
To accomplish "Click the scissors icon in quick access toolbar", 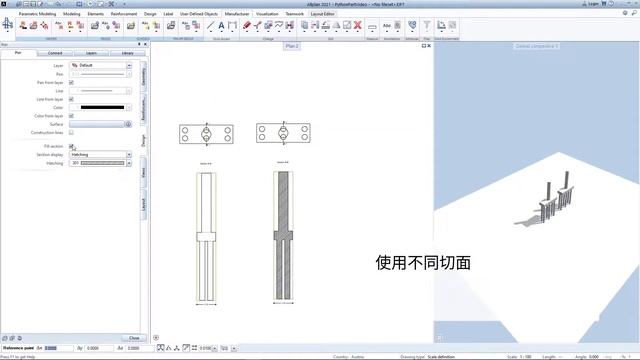I will [x=111, y=4].
